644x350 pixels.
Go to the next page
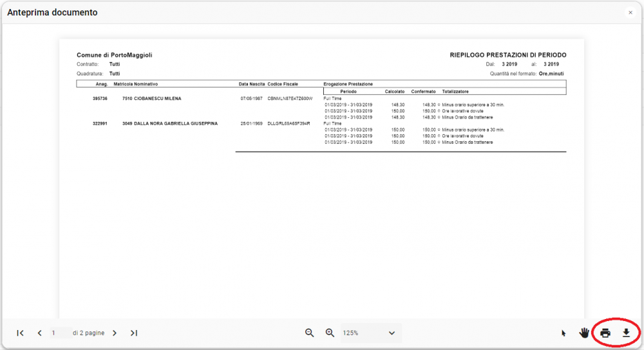[115, 333]
